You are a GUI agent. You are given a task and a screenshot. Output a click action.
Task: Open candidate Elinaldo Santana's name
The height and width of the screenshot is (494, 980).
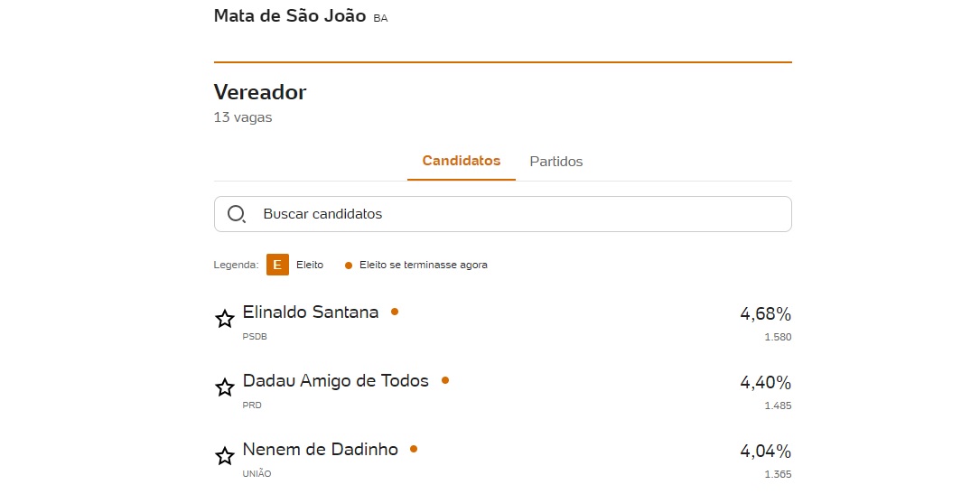point(311,312)
